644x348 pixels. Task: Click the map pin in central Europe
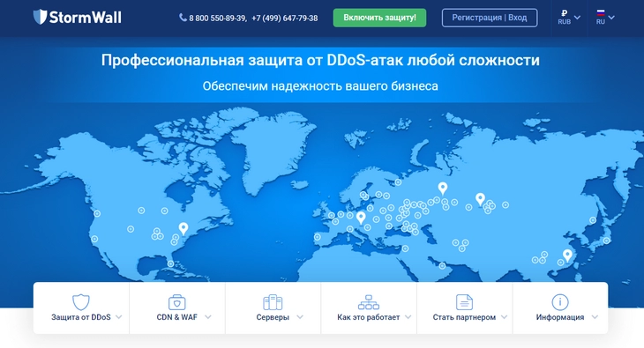coord(361,217)
